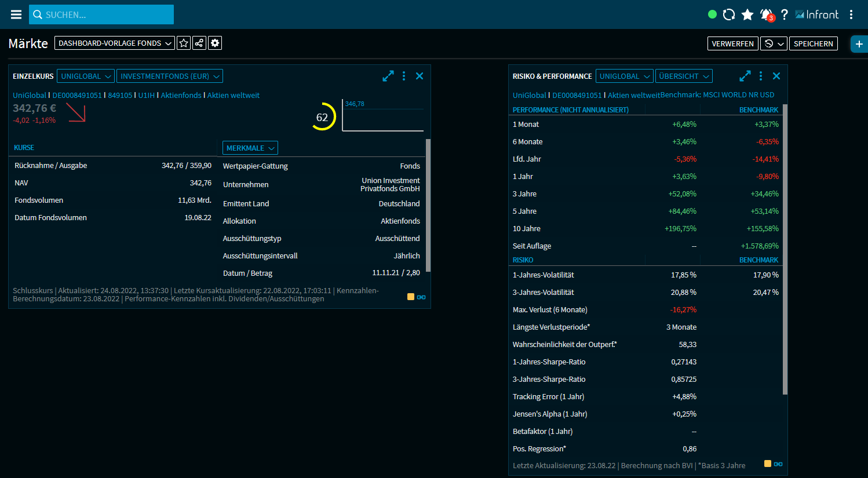Open the ÜBERSICHT view dropdown
Screen dimensions: 868x478
click(x=684, y=76)
